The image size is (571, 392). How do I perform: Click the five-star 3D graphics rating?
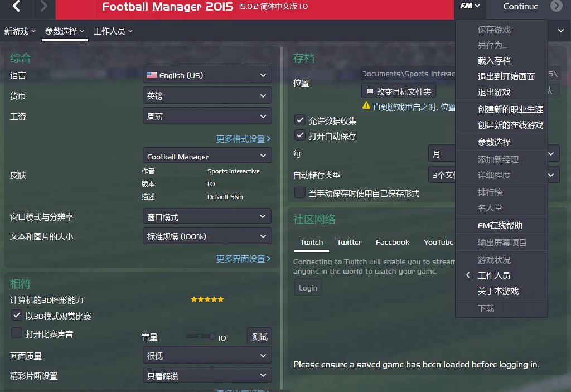207,299
